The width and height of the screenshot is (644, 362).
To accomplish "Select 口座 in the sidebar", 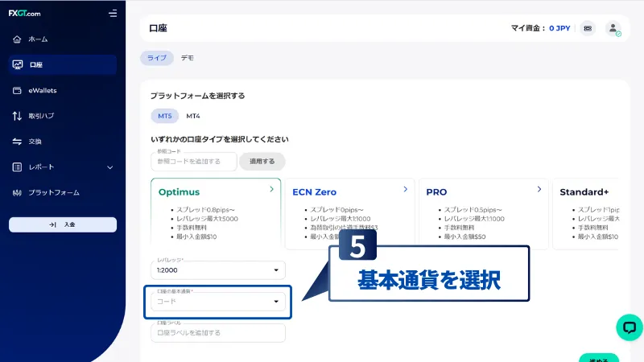I will (63, 65).
